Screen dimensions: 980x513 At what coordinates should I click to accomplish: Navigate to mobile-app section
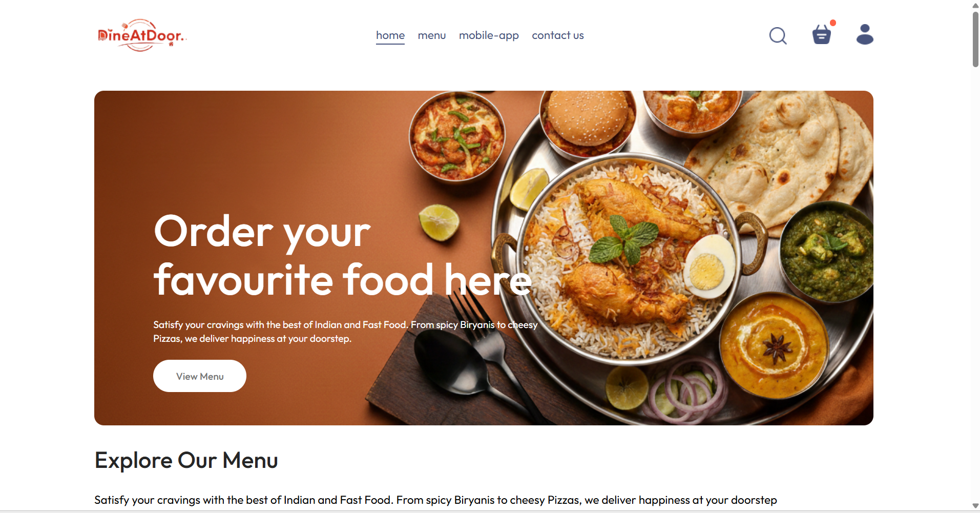coord(489,35)
